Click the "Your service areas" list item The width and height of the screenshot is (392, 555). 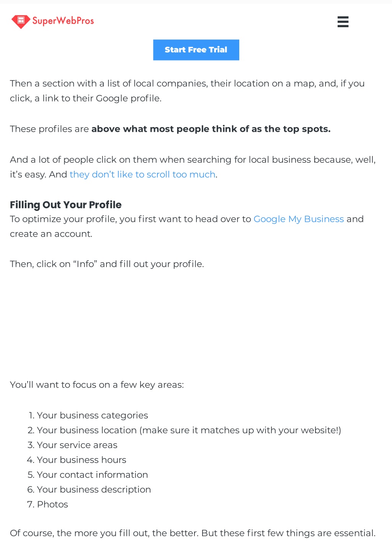pyautogui.click(x=77, y=445)
